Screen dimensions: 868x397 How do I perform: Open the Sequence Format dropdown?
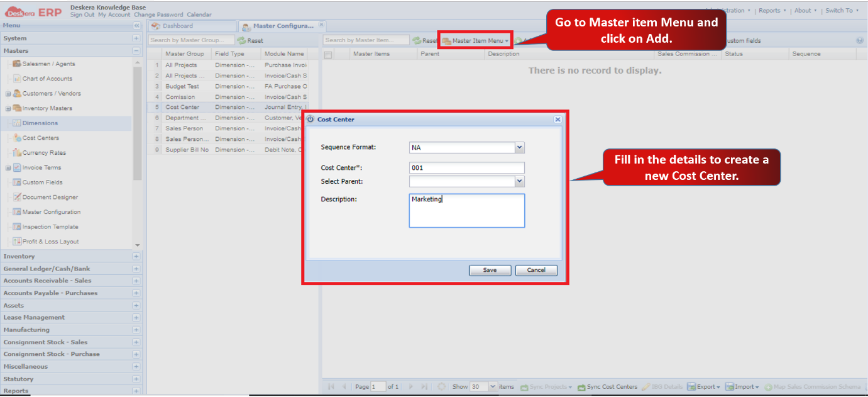tap(519, 148)
